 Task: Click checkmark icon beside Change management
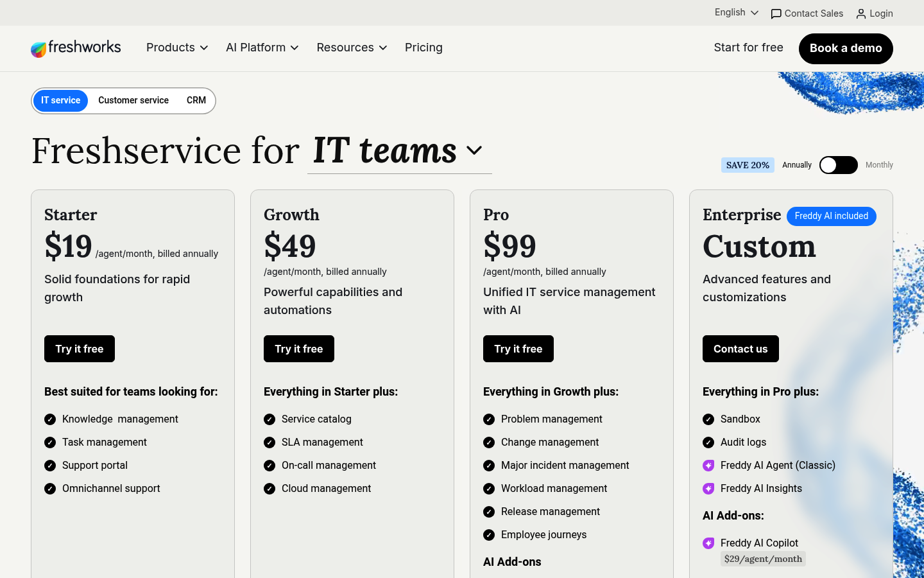point(489,442)
